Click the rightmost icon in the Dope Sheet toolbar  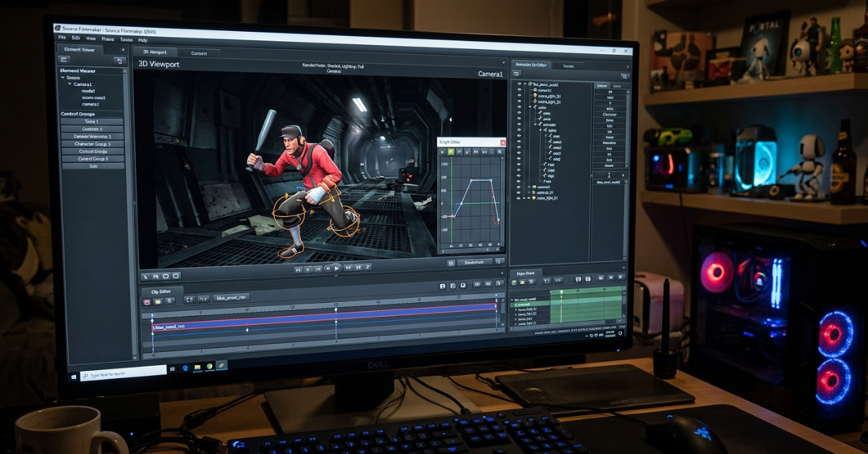[621, 277]
